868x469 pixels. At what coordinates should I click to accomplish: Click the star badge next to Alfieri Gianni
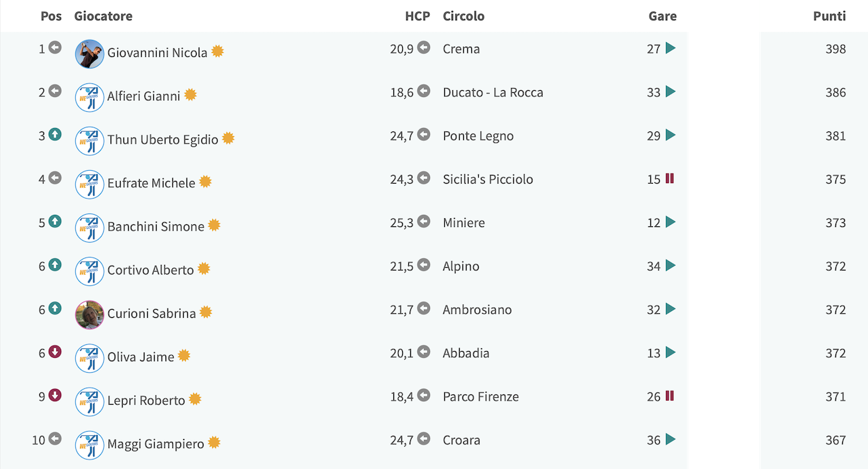click(x=191, y=95)
